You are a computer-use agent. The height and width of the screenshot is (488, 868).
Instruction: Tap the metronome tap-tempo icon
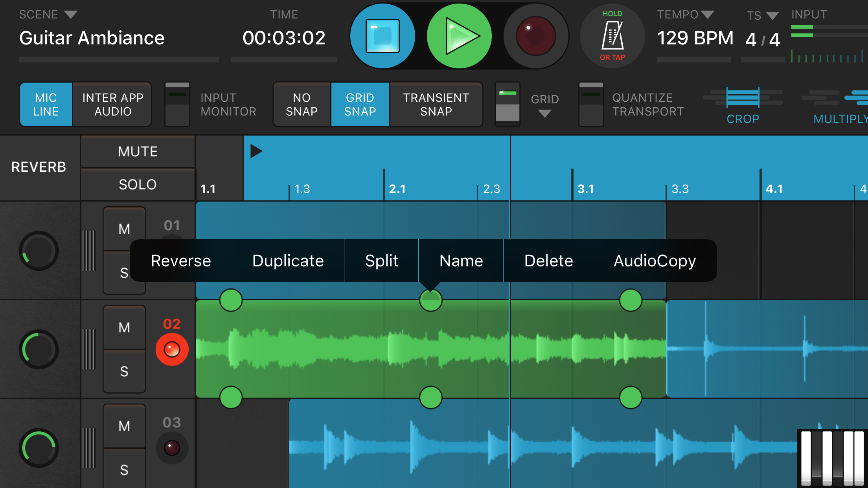tap(612, 36)
